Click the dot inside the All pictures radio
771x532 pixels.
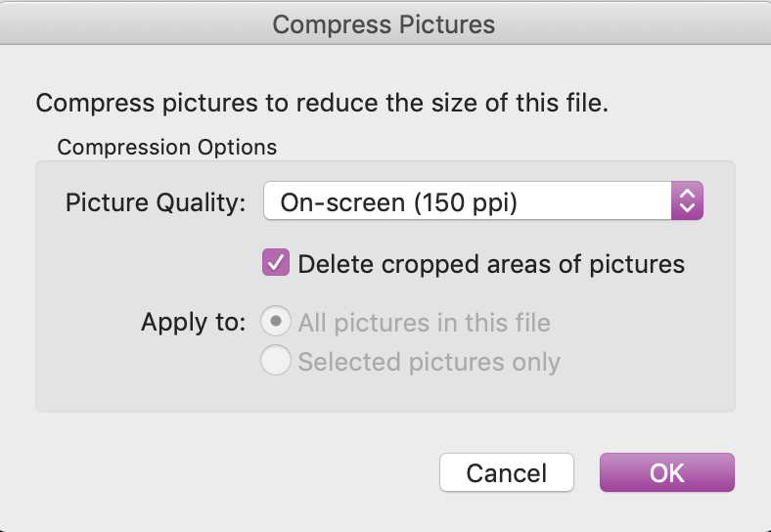click(275, 322)
